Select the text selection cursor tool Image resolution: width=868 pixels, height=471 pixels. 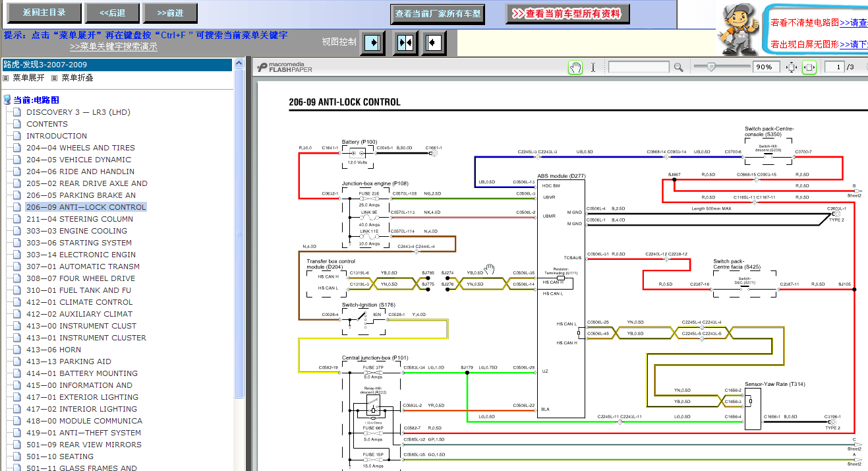pyautogui.click(x=593, y=67)
